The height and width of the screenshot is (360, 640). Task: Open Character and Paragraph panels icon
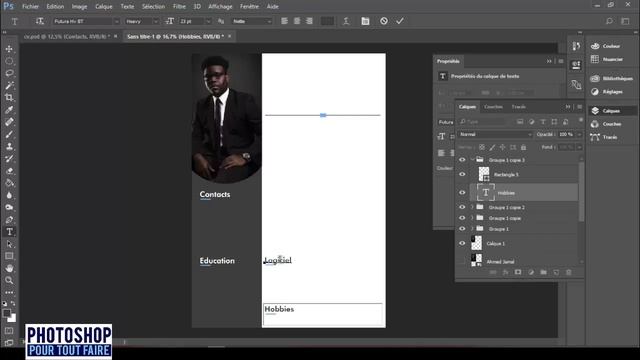pos(365,21)
